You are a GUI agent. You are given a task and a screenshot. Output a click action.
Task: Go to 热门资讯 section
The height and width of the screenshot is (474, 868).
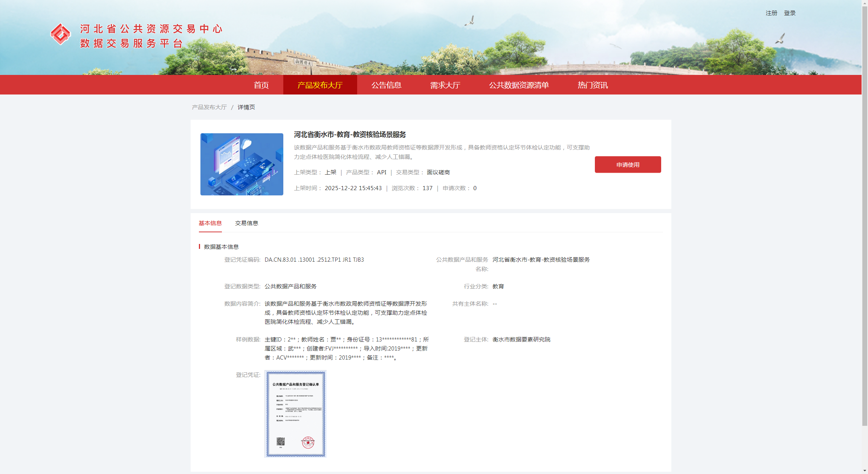pyautogui.click(x=593, y=85)
